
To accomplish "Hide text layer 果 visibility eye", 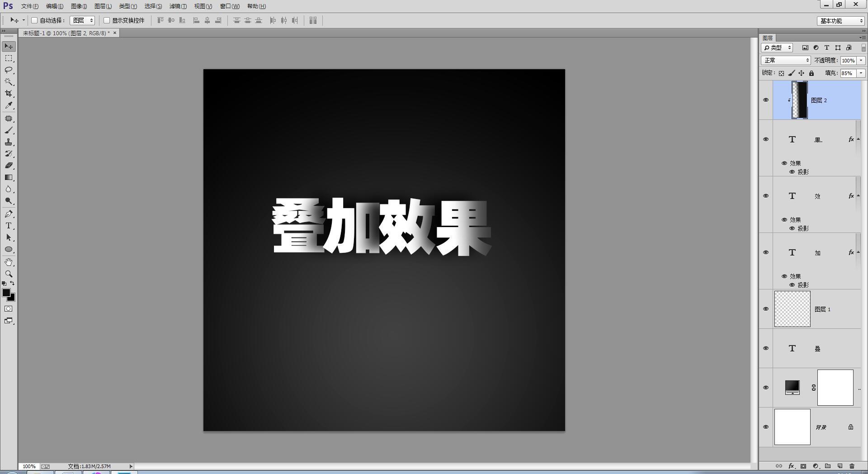I will coord(766,139).
